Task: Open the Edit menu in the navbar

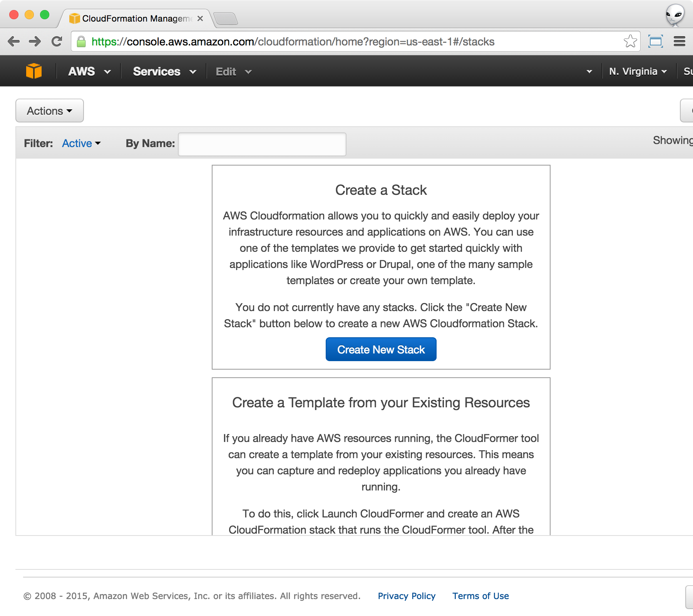Action: (x=233, y=72)
